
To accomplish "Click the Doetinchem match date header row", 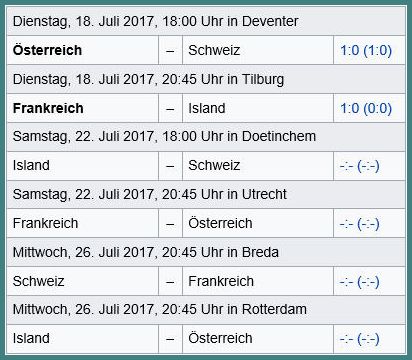I will [x=206, y=137].
